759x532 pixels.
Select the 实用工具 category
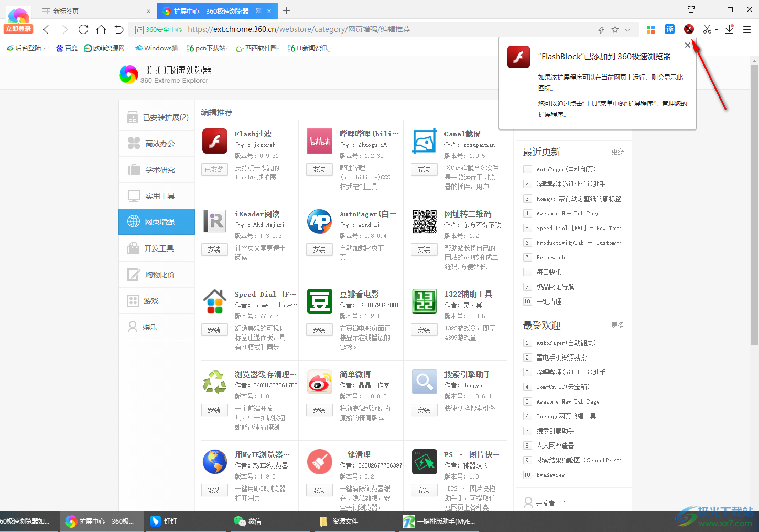[157, 196]
